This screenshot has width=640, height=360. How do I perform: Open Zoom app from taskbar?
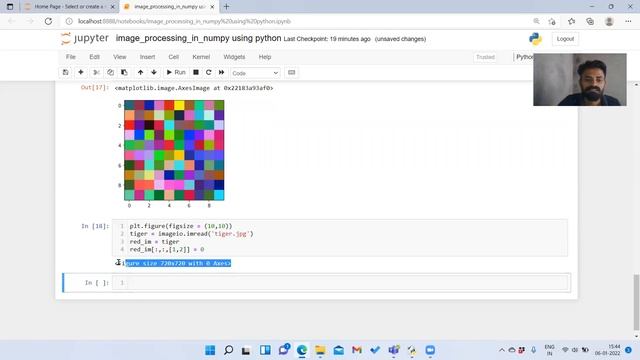[x=430, y=350]
